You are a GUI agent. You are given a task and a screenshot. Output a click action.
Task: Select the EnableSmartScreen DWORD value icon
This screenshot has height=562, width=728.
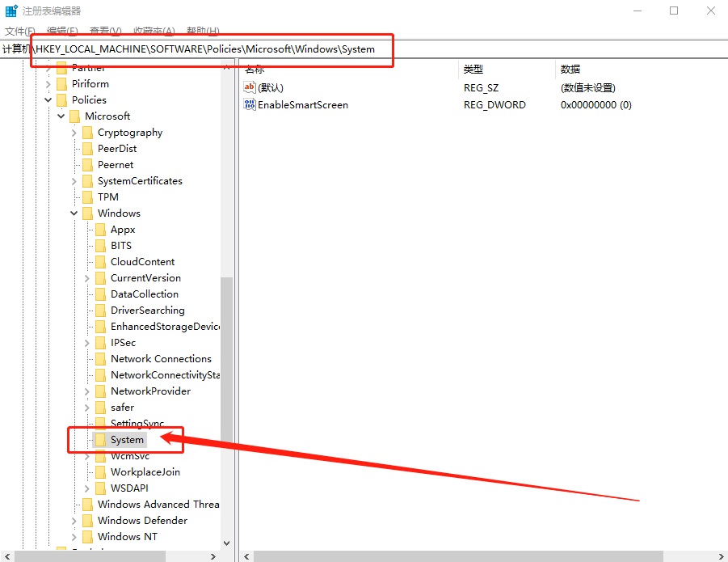[x=250, y=104]
